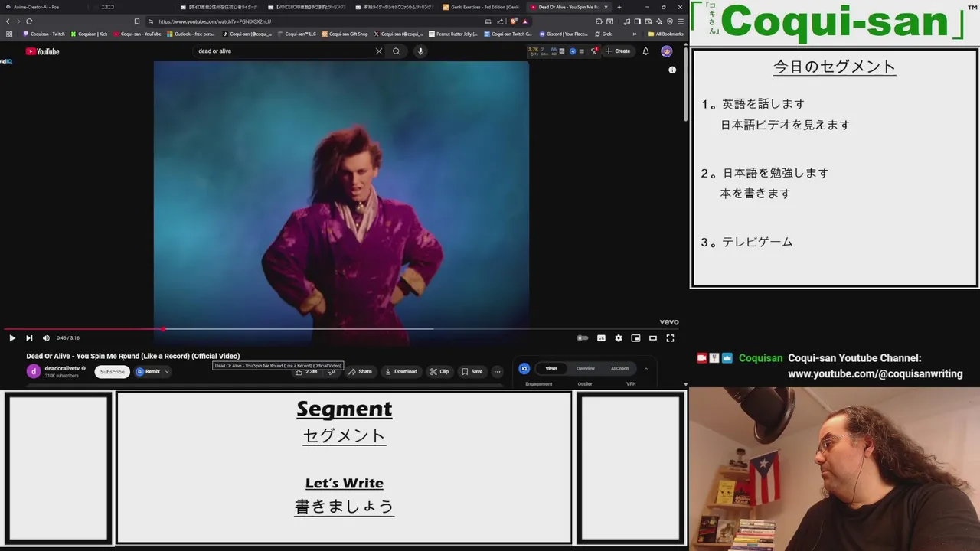Open Outlook bookmark
Screen dimensions: 980x551
pyautogui.click(x=191, y=34)
